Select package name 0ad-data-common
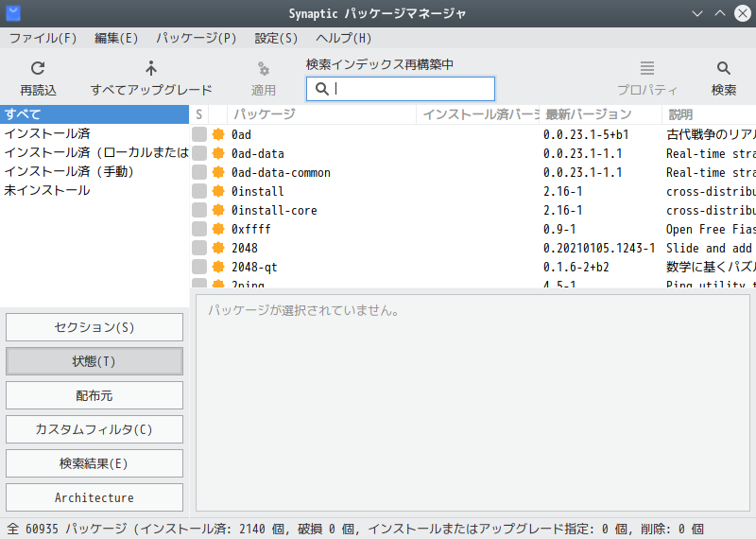The width and height of the screenshot is (756, 539). (281, 172)
